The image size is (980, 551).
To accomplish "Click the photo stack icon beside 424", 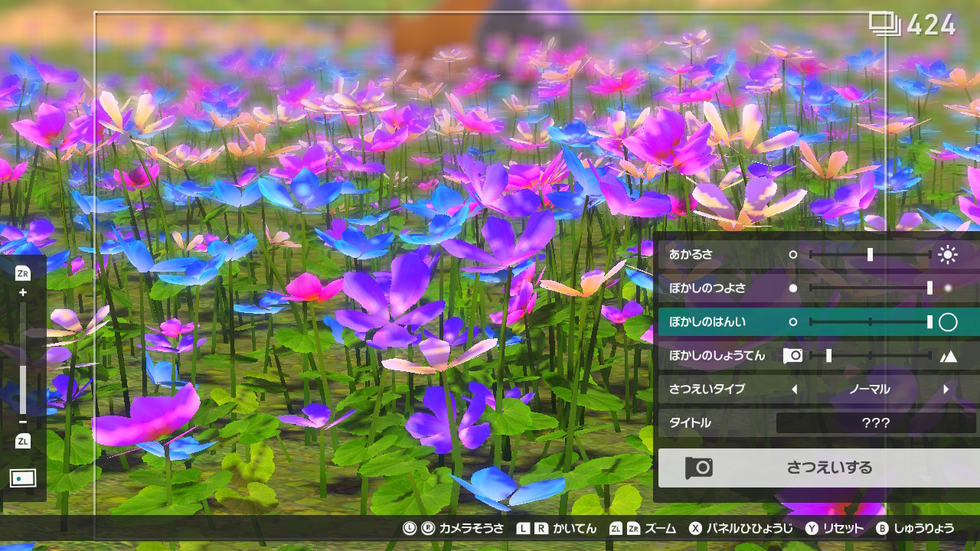I will click(886, 24).
